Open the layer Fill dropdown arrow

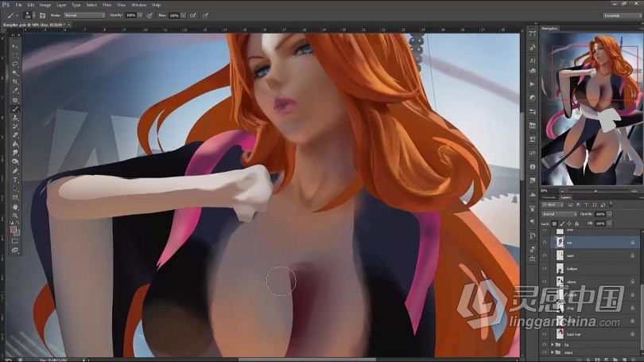[x=610, y=224]
